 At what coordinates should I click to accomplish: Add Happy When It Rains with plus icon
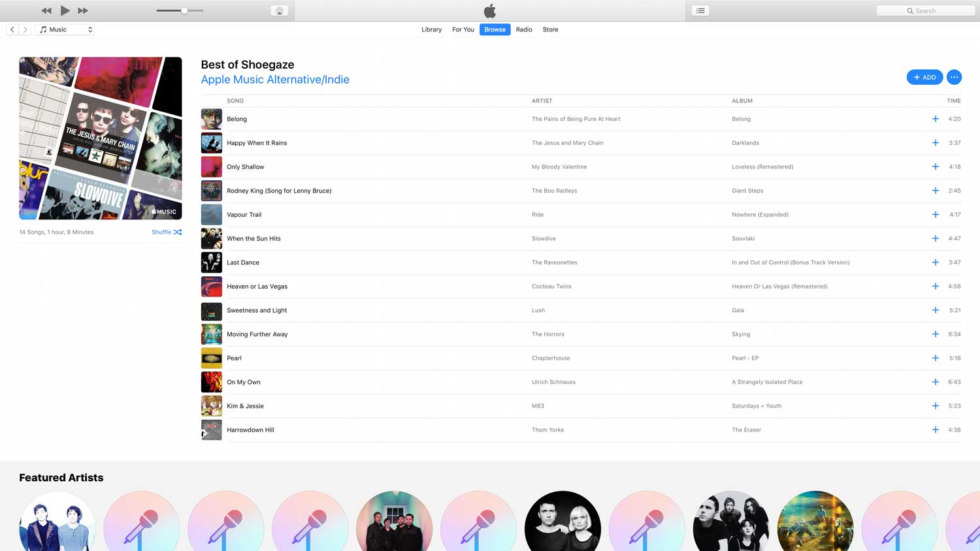[935, 143]
